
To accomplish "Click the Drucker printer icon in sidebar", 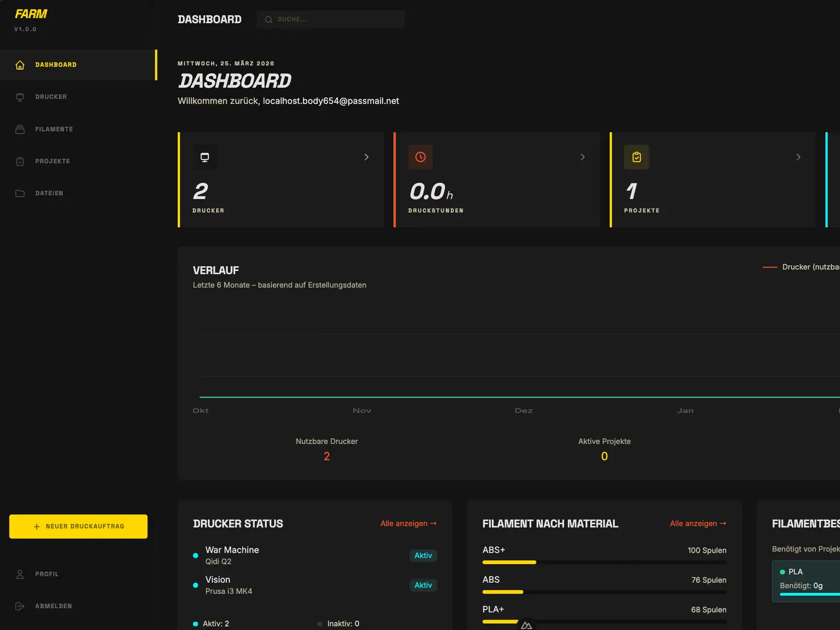I will pyautogui.click(x=20, y=97).
